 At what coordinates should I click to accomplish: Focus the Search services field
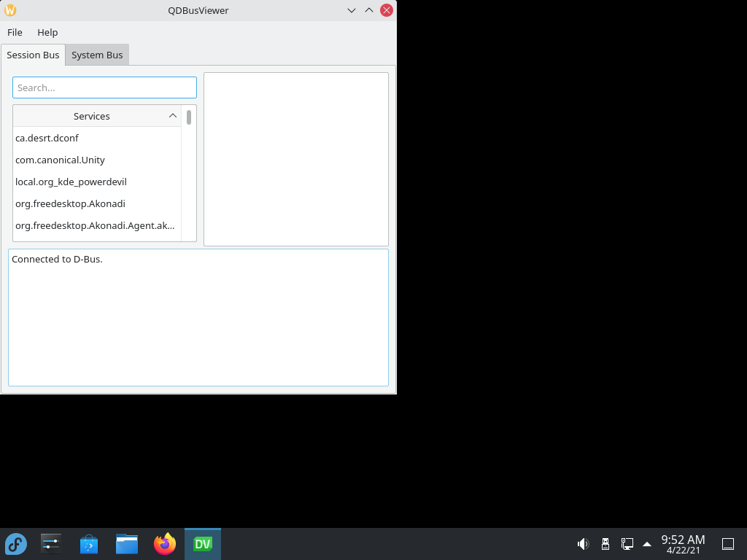(x=104, y=87)
